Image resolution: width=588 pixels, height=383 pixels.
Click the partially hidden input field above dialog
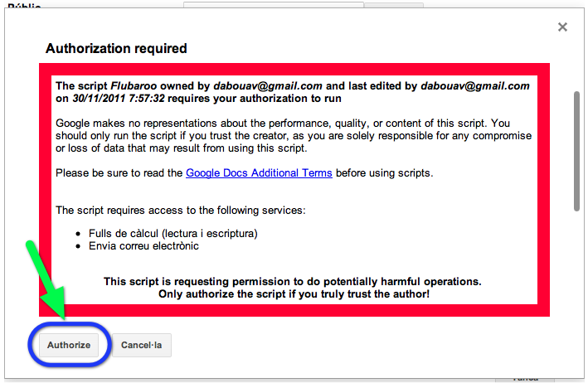tap(274, 4)
